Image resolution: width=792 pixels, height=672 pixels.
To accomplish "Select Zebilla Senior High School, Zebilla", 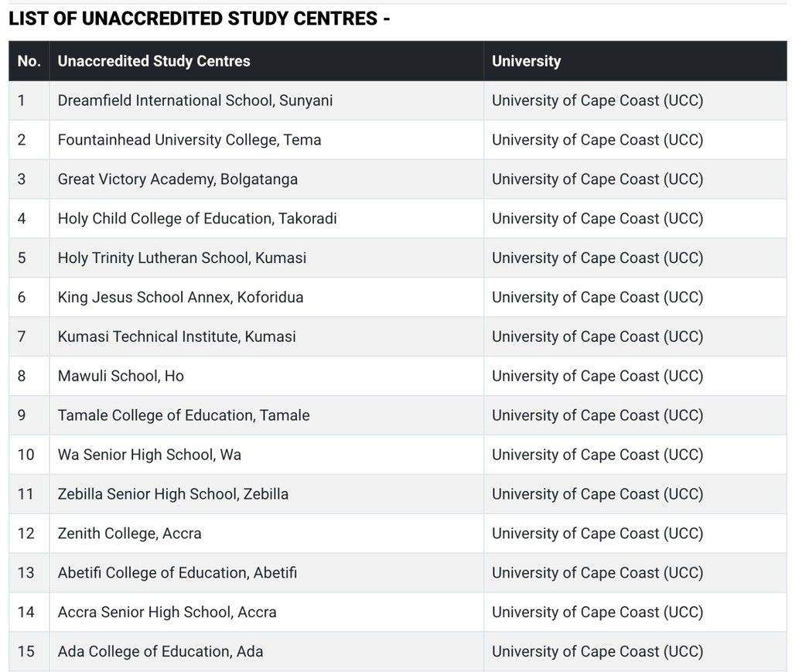I will click(x=172, y=495).
